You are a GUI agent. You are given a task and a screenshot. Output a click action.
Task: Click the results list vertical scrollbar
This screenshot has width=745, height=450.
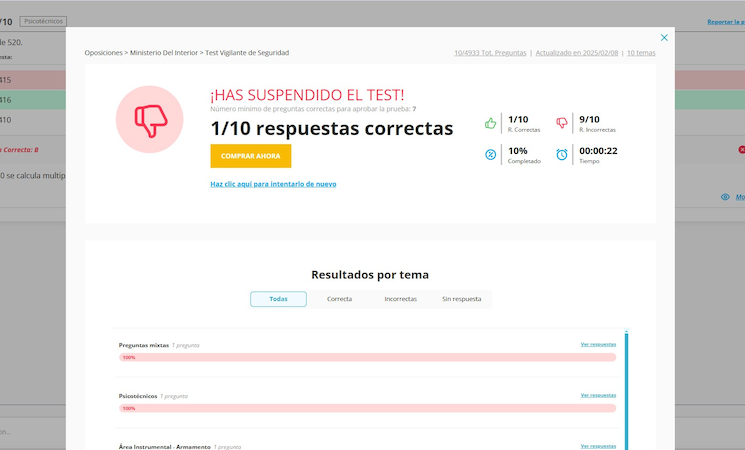627,390
